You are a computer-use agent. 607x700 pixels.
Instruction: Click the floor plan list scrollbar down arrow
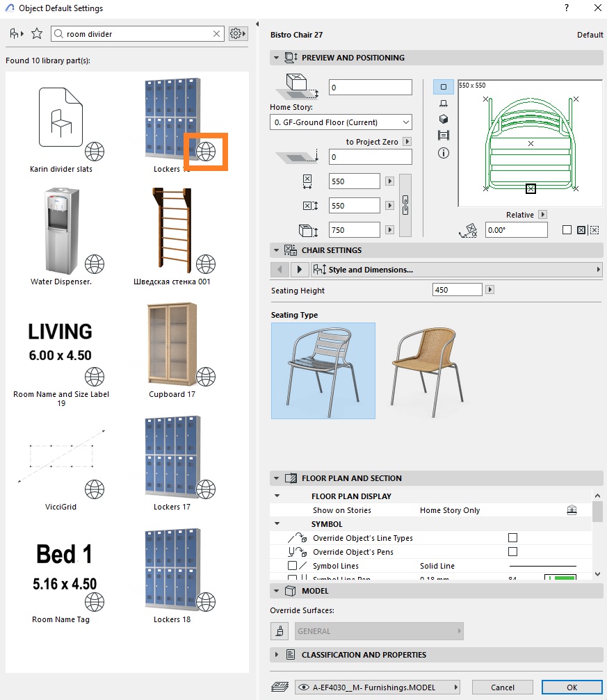(x=598, y=574)
